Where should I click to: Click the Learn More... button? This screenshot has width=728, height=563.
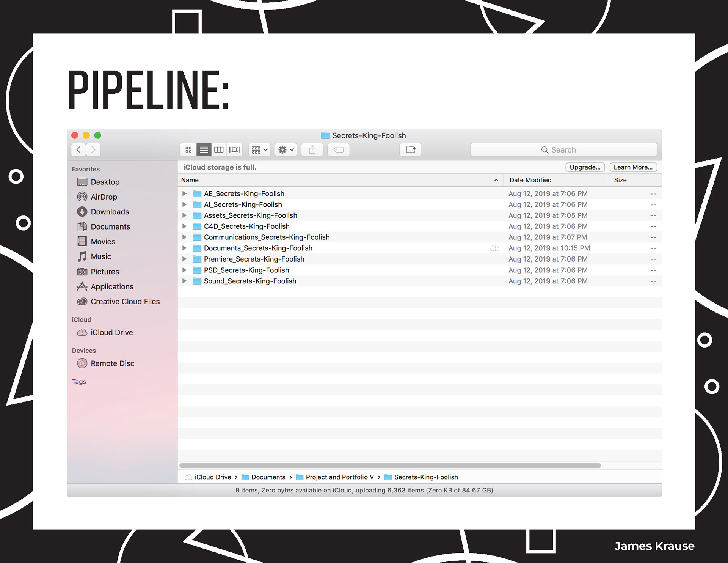pyautogui.click(x=633, y=167)
